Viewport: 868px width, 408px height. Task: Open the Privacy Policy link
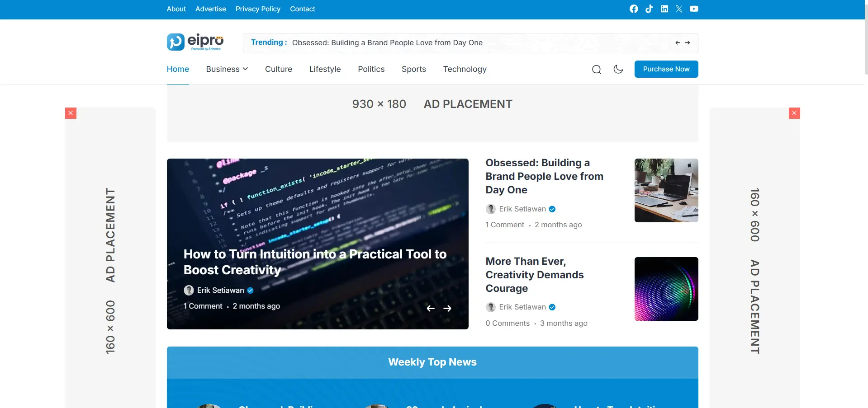[x=258, y=9]
